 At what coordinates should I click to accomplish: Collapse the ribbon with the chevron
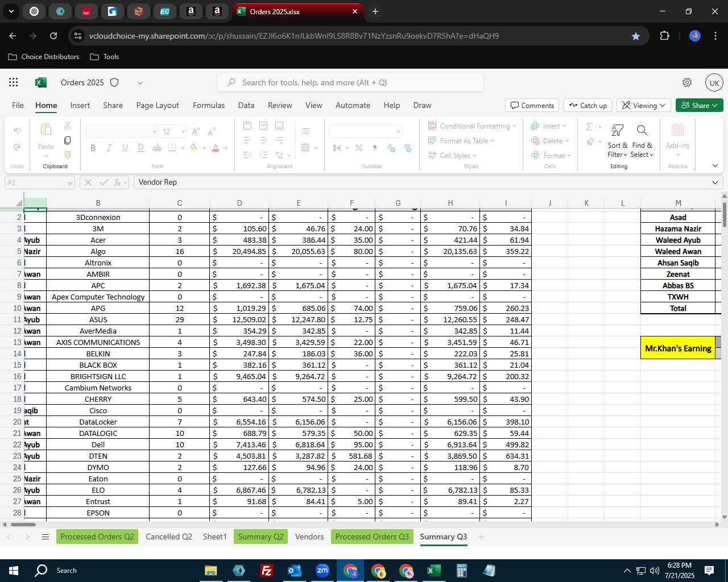pos(715,166)
